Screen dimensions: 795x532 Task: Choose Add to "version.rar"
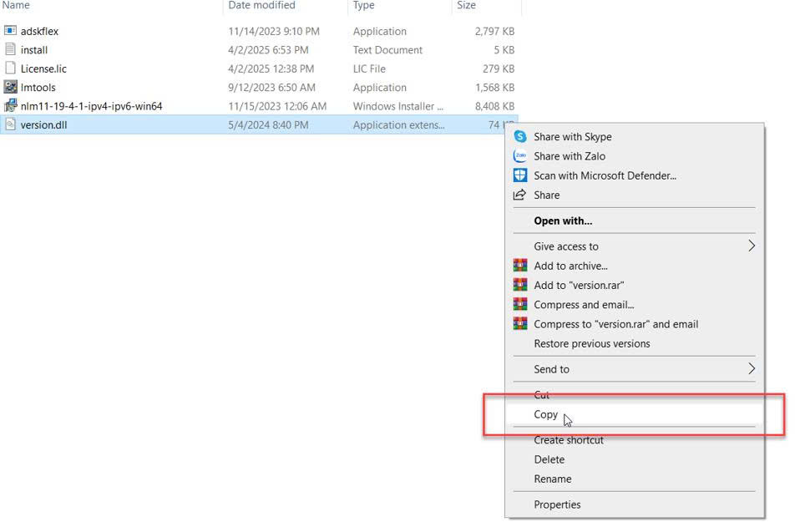point(579,285)
